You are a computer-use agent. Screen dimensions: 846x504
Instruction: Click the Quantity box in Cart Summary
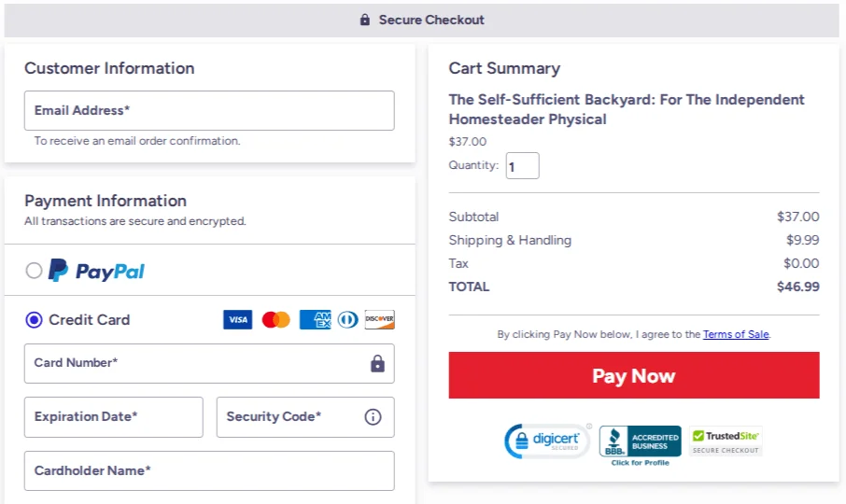point(522,166)
